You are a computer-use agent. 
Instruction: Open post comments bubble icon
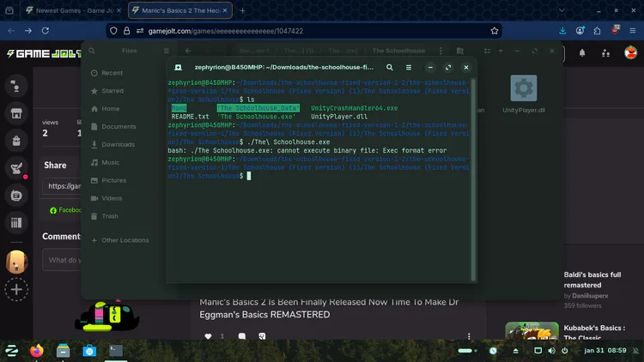tap(242, 336)
